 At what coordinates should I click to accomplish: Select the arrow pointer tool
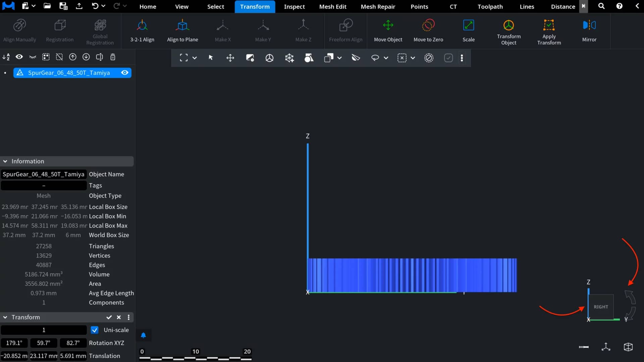pos(211,58)
